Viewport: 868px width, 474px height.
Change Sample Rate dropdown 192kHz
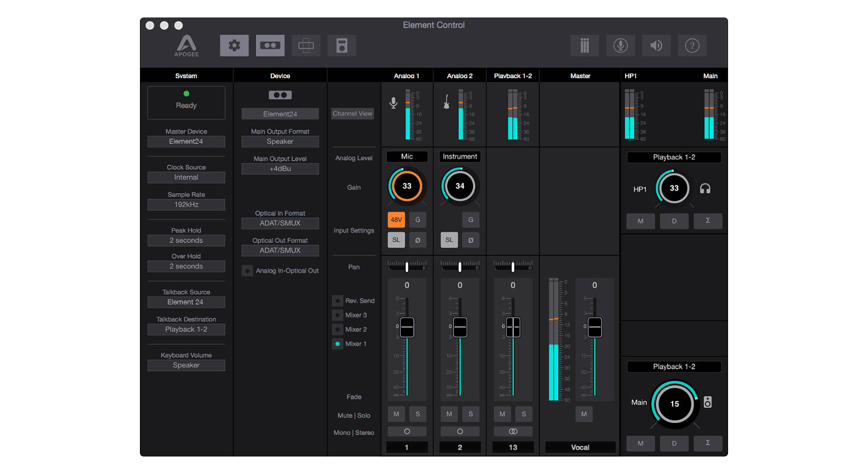click(x=186, y=205)
